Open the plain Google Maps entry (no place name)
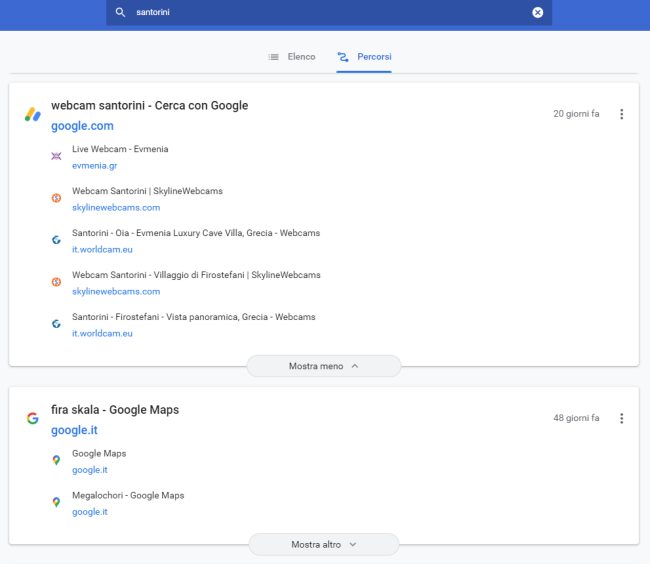The width and height of the screenshot is (650, 564). coord(99,453)
